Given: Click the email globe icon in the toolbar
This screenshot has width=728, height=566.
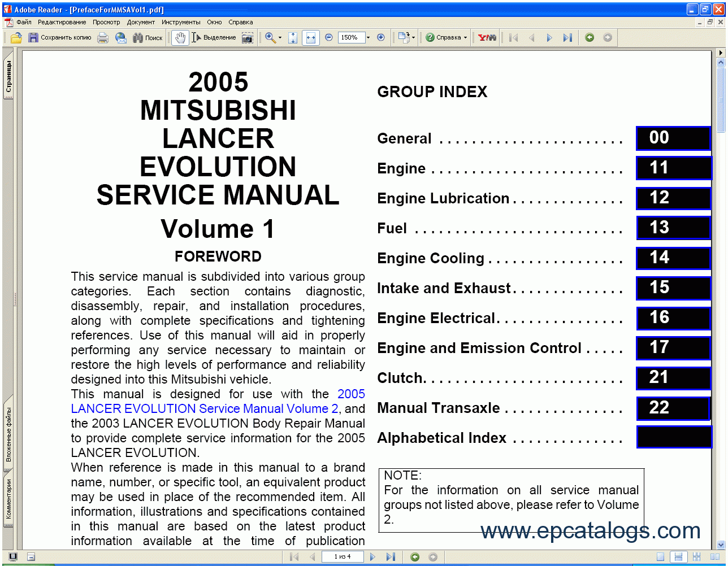Looking at the screenshot, I should coord(120,38).
